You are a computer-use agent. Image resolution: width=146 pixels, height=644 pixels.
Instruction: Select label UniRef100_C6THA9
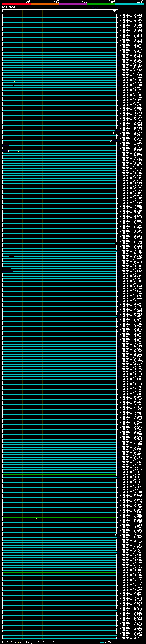point(131,173)
